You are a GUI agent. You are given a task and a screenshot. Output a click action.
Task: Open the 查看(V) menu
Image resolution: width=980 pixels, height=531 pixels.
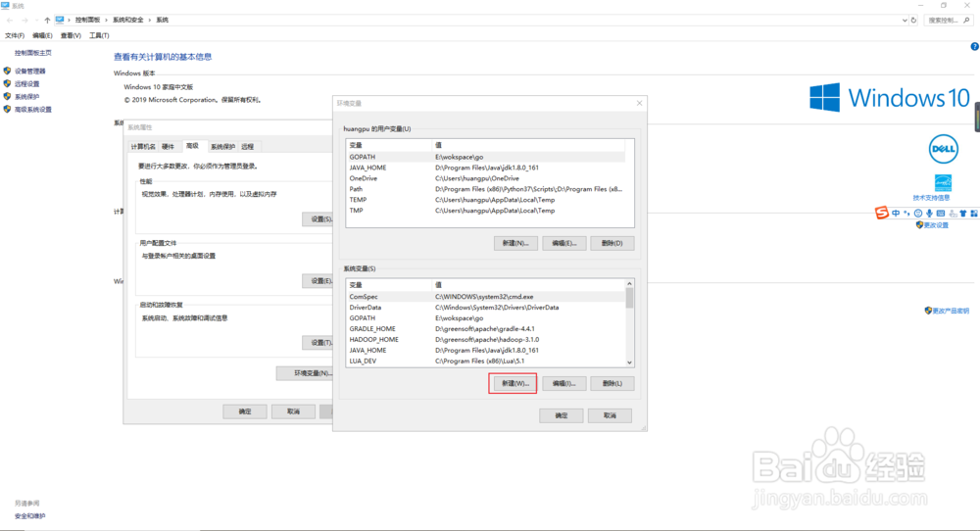tap(71, 35)
